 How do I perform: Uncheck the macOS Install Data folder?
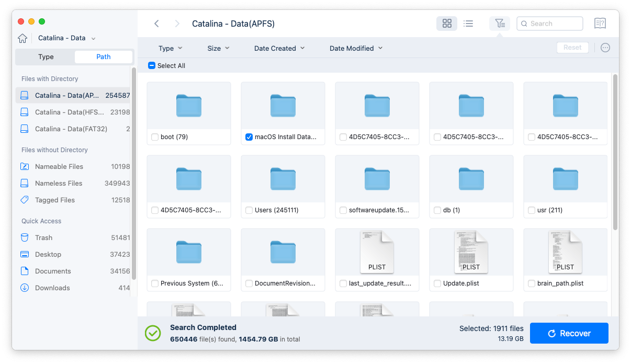[x=249, y=137]
